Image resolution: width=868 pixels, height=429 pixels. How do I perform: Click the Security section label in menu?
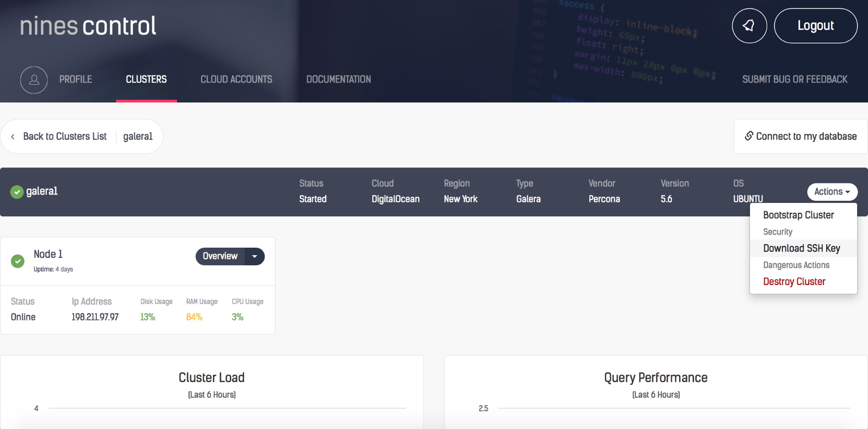coord(778,232)
